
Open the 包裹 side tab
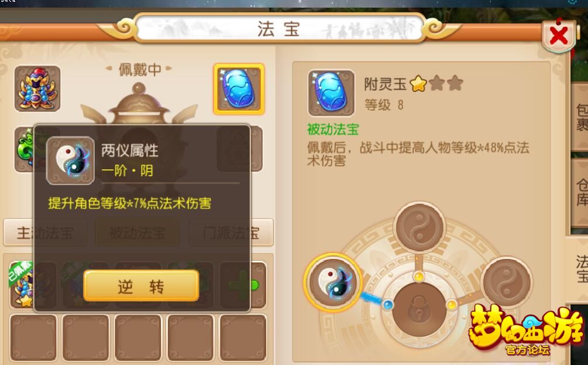coord(580,117)
